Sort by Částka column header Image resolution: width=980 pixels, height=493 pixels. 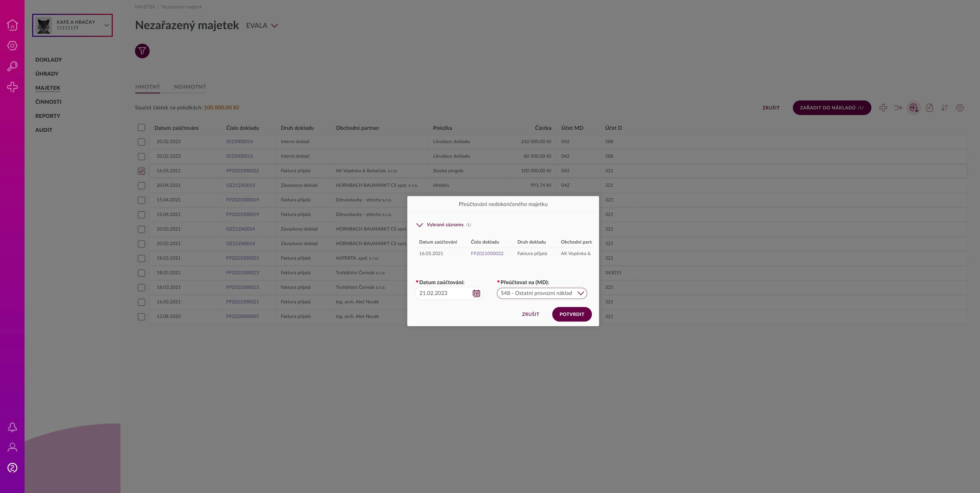click(x=543, y=128)
